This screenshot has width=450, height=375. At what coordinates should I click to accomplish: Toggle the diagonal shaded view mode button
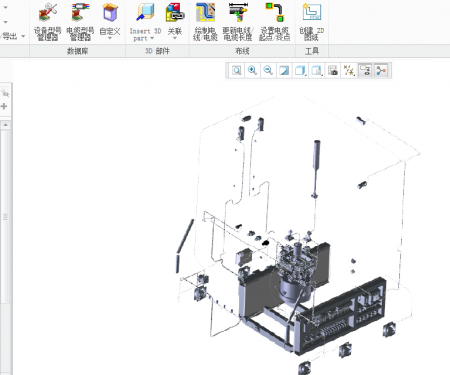[x=284, y=70]
